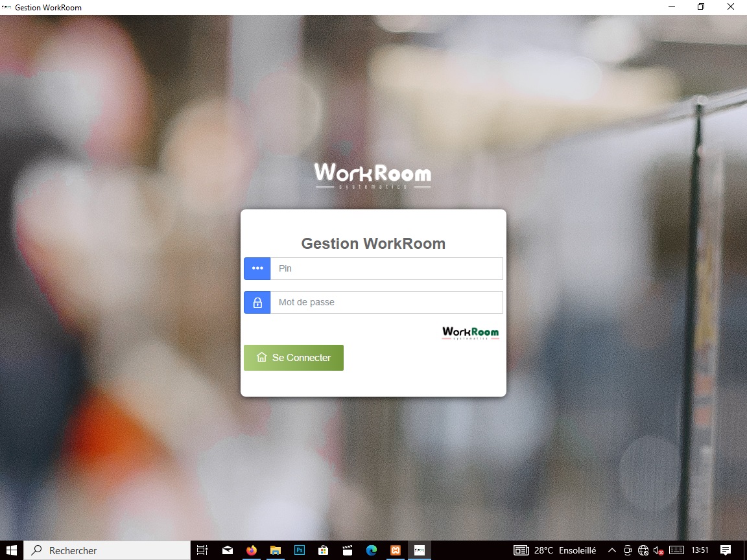Open Task View from the taskbar
Image resolution: width=747 pixels, height=560 pixels.
202,550
